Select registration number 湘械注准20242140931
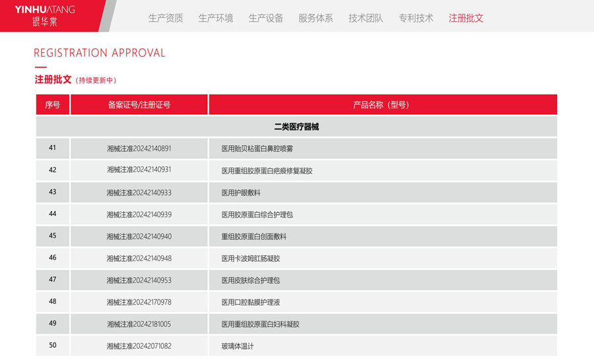The width and height of the screenshot is (594, 364). (x=139, y=170)
